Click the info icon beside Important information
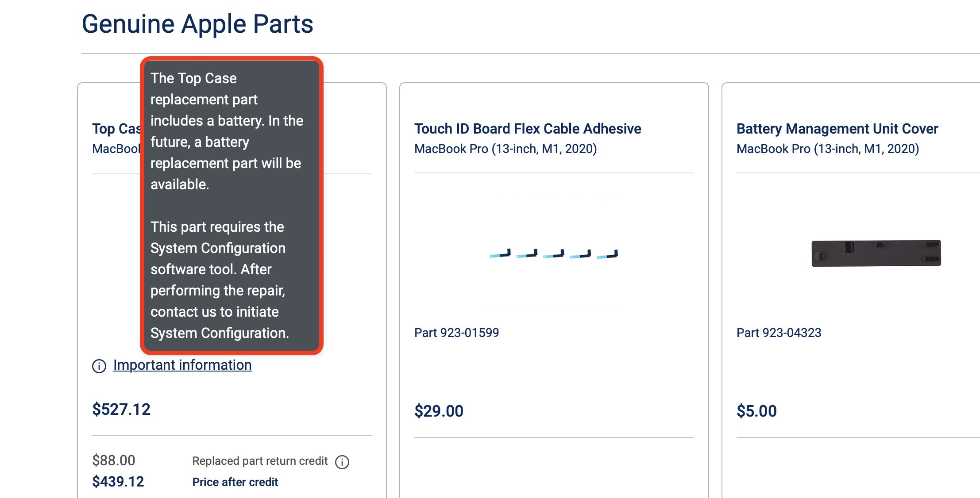Viewport: 980px width, 498px height. pyautogui.click(x=99, y=366)
